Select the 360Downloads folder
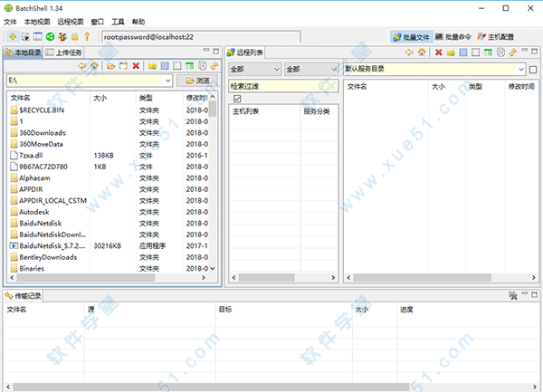 43,133
